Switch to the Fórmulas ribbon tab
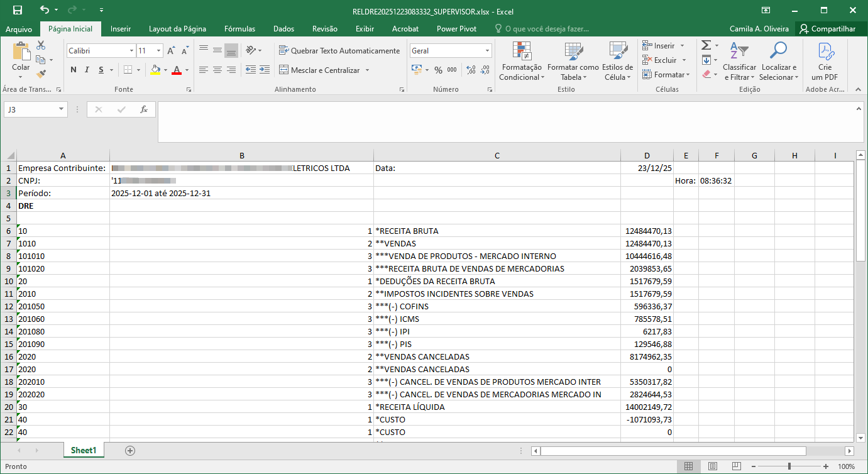 coord(239,29)
